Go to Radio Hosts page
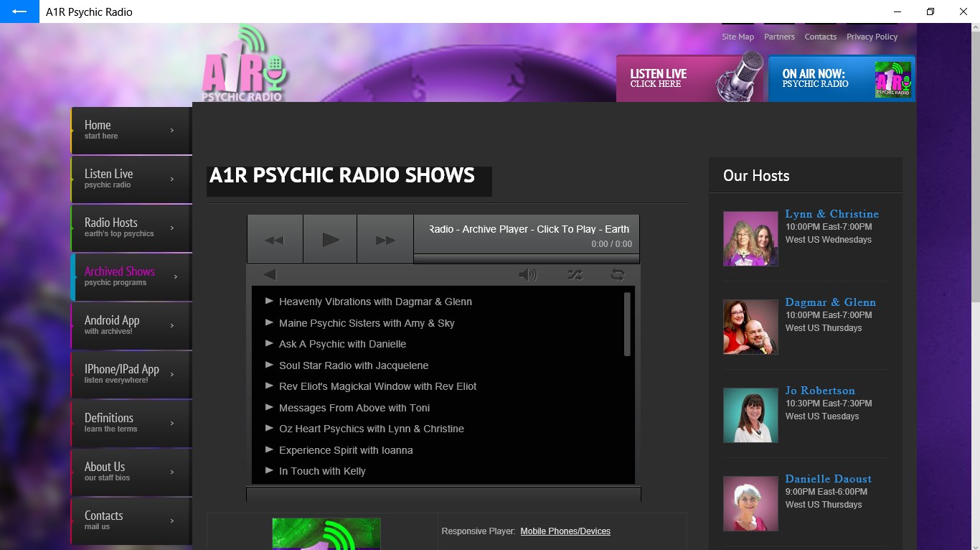 tap(131, 228)
